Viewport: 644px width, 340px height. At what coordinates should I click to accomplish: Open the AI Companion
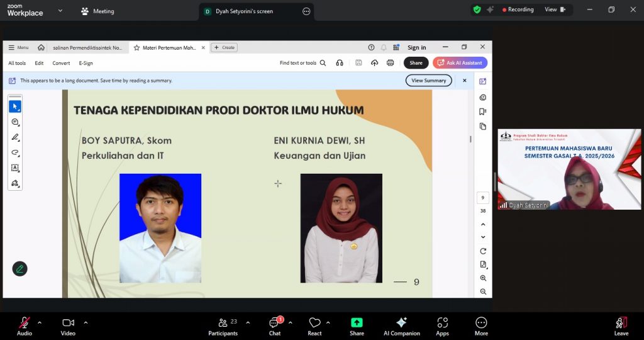point(401,326)
